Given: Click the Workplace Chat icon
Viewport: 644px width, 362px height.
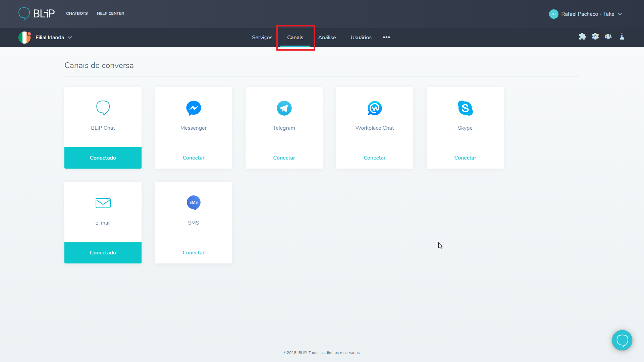Looking at the screenshot, I should (x=375, y=108).
